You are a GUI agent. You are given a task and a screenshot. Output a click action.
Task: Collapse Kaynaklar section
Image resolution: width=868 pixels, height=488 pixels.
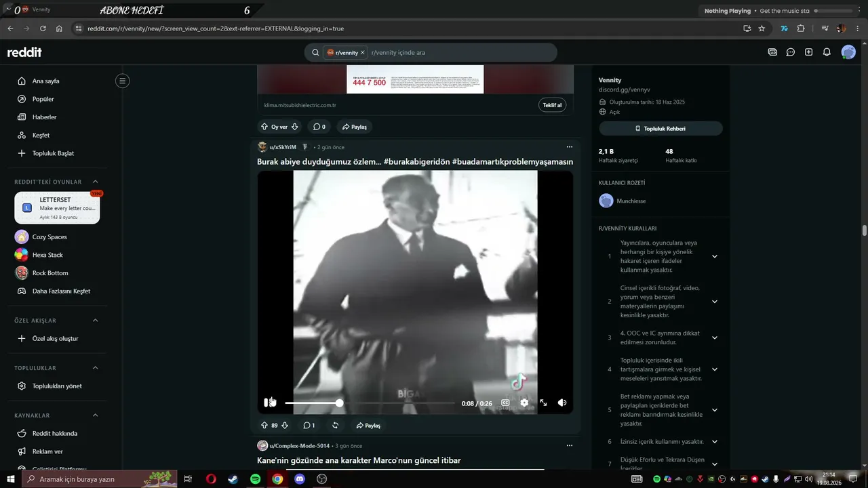tap(95, 415)
